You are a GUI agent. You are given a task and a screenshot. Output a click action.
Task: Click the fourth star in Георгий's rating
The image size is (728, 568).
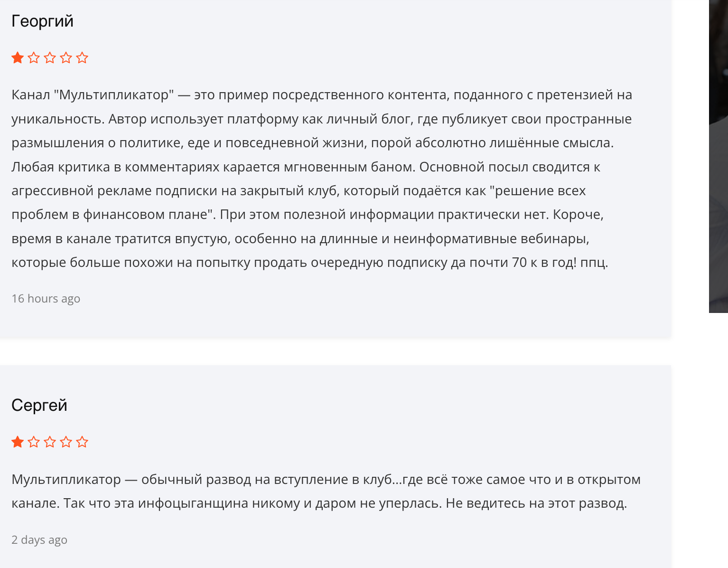[66, 58]
